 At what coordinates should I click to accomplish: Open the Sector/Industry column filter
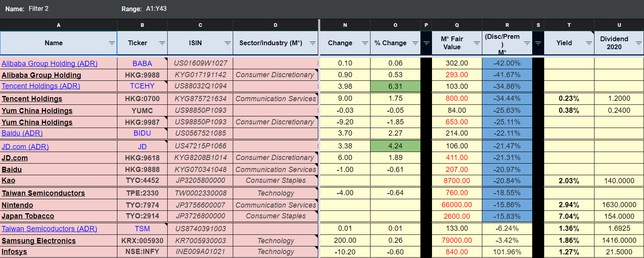pos(313,43)
